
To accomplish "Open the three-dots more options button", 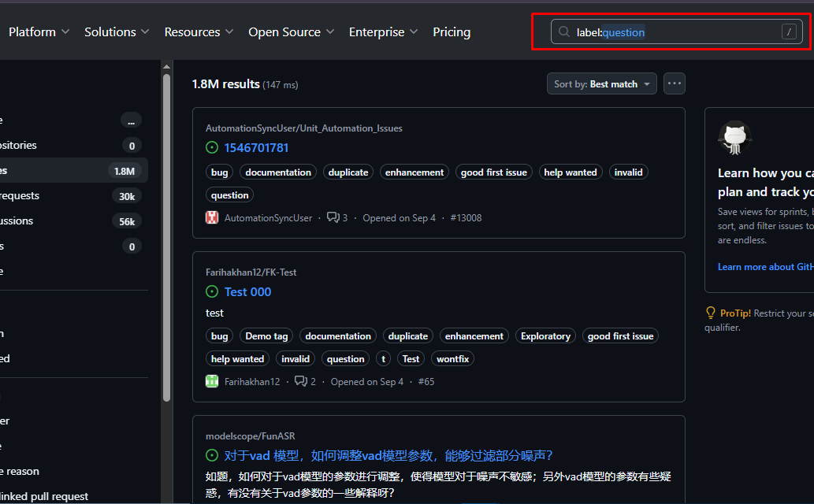I will 674,83.
